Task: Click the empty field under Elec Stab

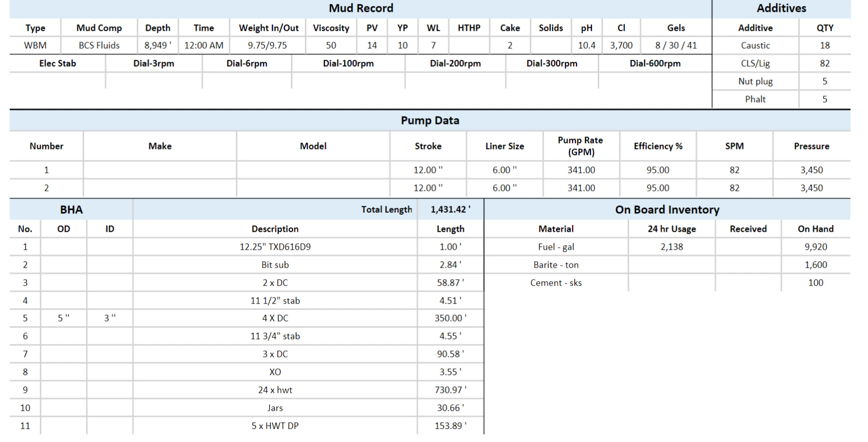Action: click(x=57, y=80)
